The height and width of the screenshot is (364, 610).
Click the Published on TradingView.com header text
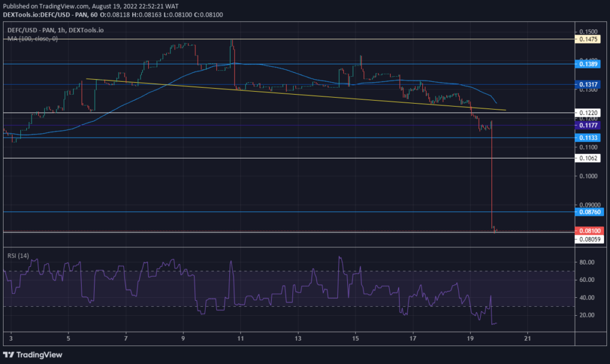[91, 6]
